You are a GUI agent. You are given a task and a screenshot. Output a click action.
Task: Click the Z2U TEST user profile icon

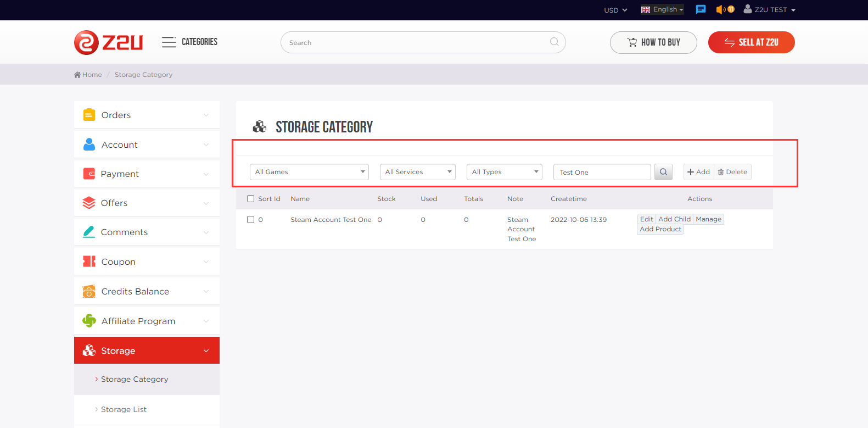pos(747,9)
